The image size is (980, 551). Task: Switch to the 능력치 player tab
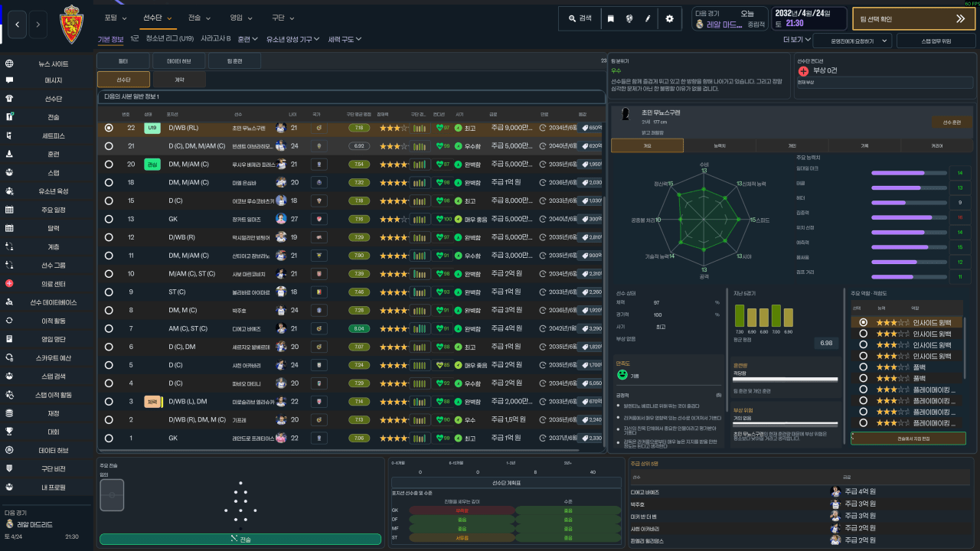tap(720, 145)
